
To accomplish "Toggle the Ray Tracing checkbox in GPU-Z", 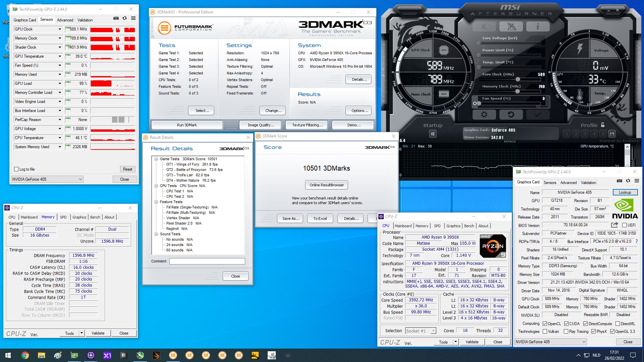I will point(566,331).
